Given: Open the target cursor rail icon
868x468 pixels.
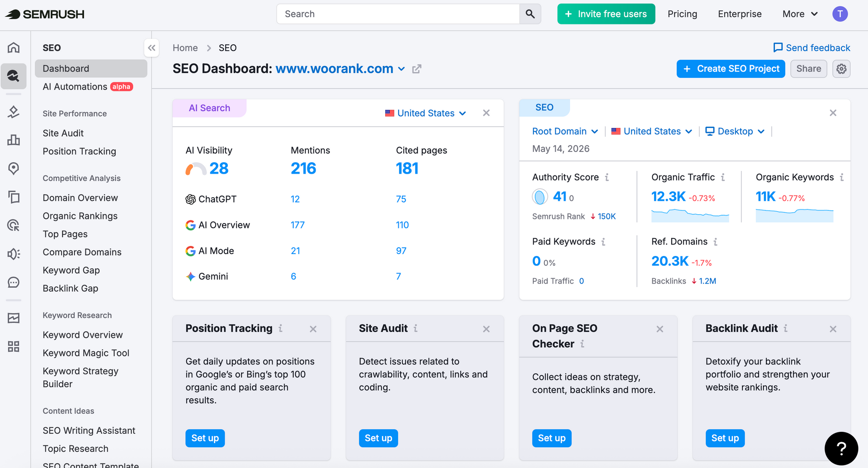Looking at the screenshot, I should (x=14, y=225).
